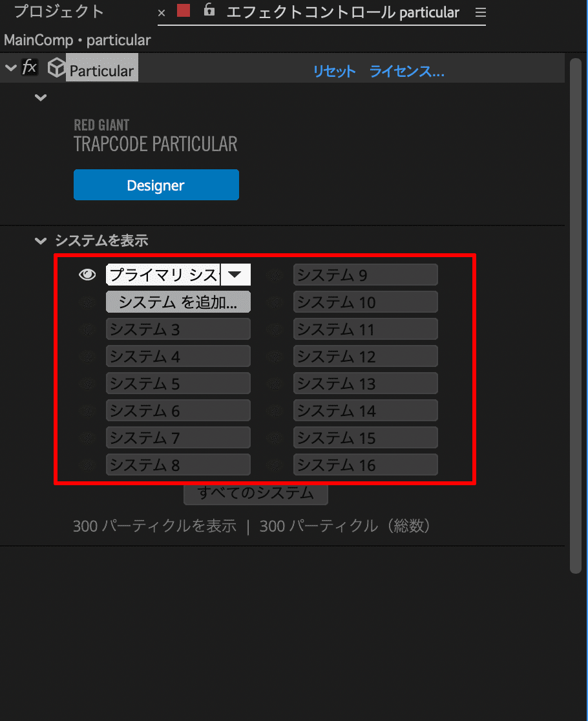Click the RED GIANT Trapcode Particular logo
The image size is (588, 721).
(x=157, y=134)
